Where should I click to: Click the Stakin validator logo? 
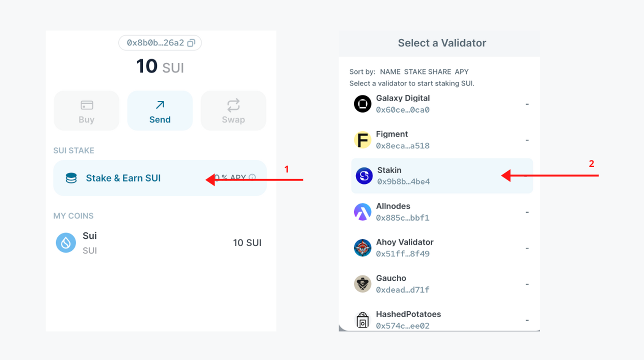click(x=363, y=175)
